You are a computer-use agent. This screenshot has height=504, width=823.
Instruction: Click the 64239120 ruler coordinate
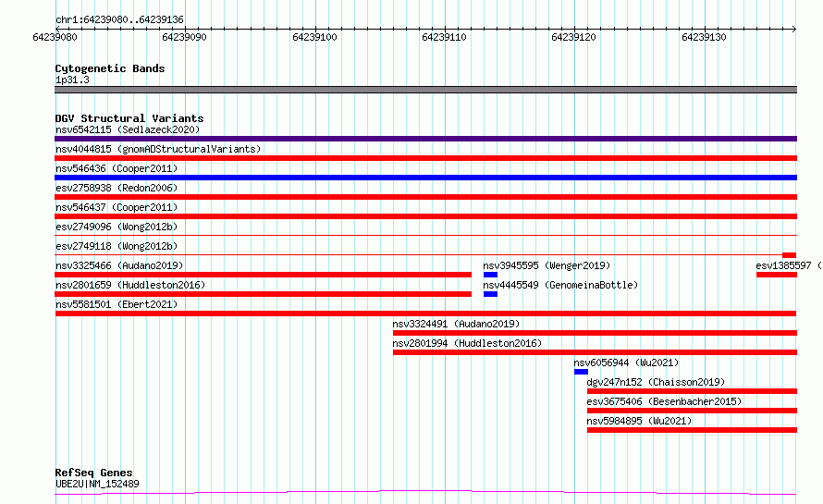click(x=573, y=37)
